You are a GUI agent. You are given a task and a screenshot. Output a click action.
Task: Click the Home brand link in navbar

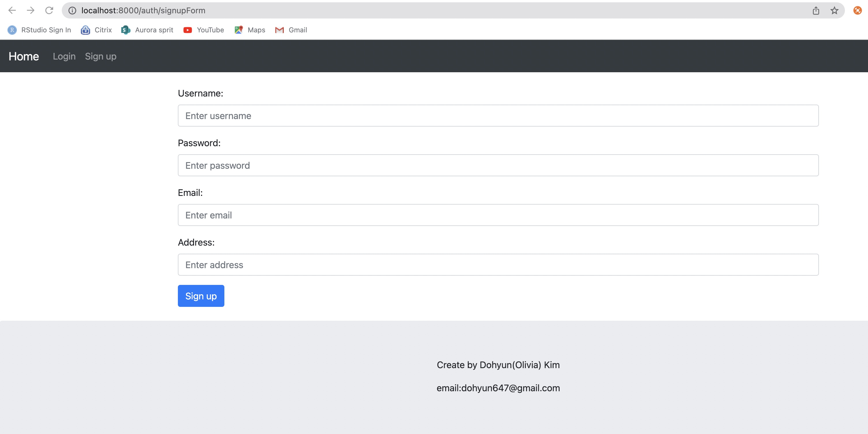pos(24,56)
